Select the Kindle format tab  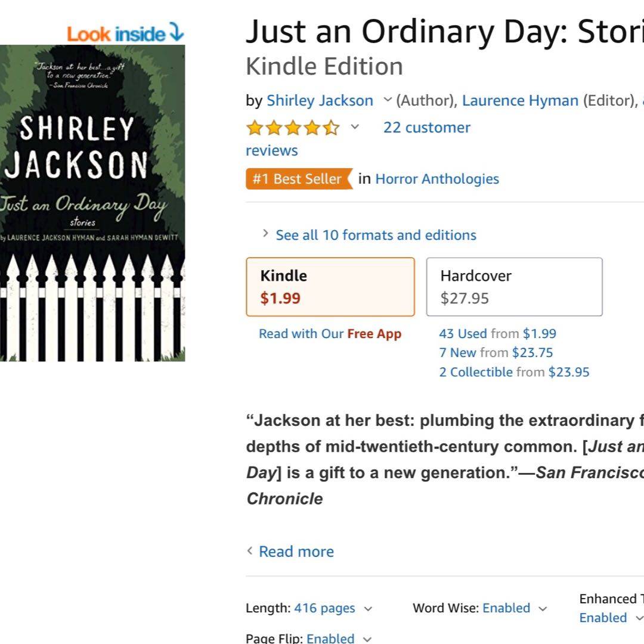[330, 287]
